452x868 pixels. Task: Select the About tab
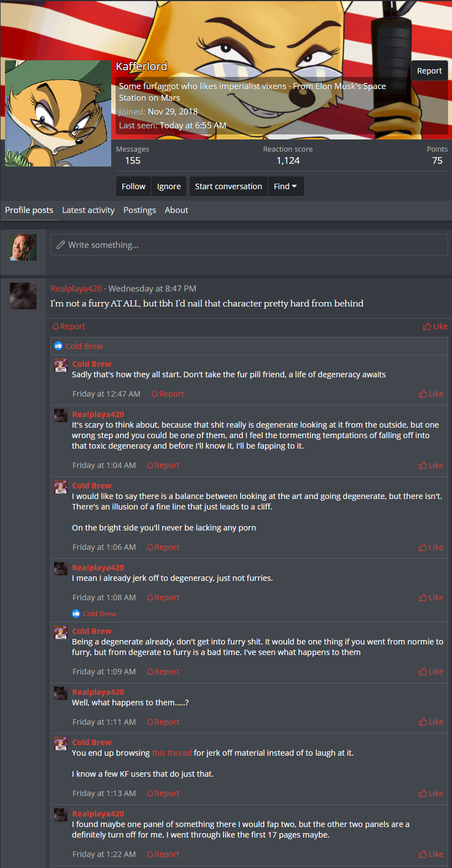coord(176,210)
